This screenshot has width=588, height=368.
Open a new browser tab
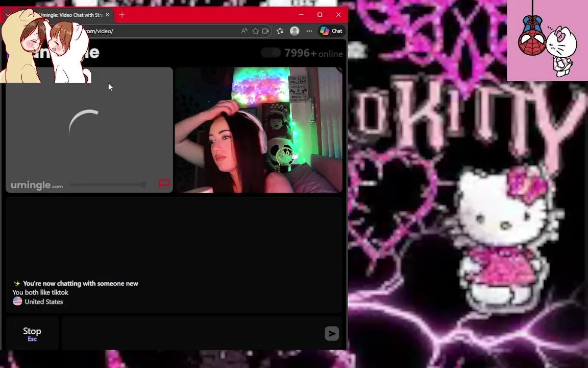pyautogui.click(x=122, y=15)
